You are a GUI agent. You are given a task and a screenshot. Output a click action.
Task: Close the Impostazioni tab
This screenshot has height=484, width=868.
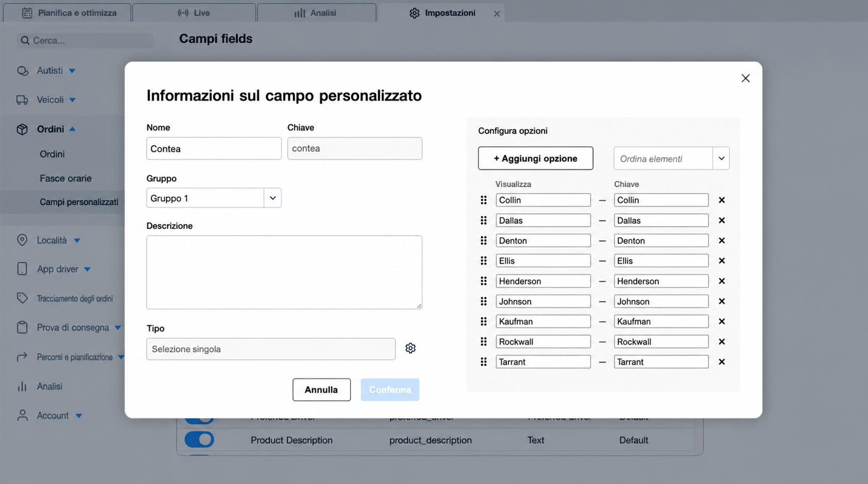[x=496, y=14]
